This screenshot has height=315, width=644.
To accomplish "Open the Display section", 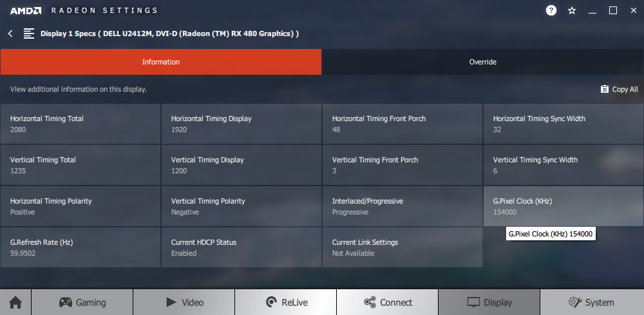I will click(x=489, y=302).
